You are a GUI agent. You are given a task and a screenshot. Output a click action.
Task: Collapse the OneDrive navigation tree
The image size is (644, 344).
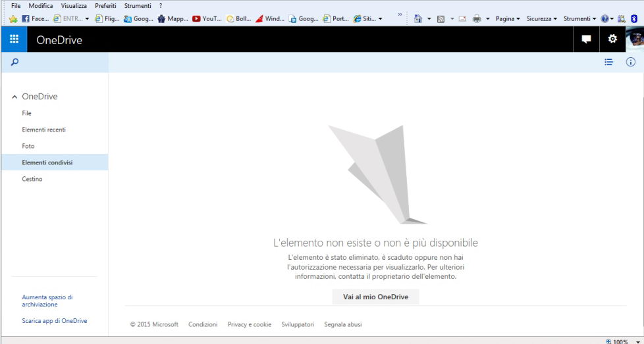pyautogui.click(x=15, y=97)
